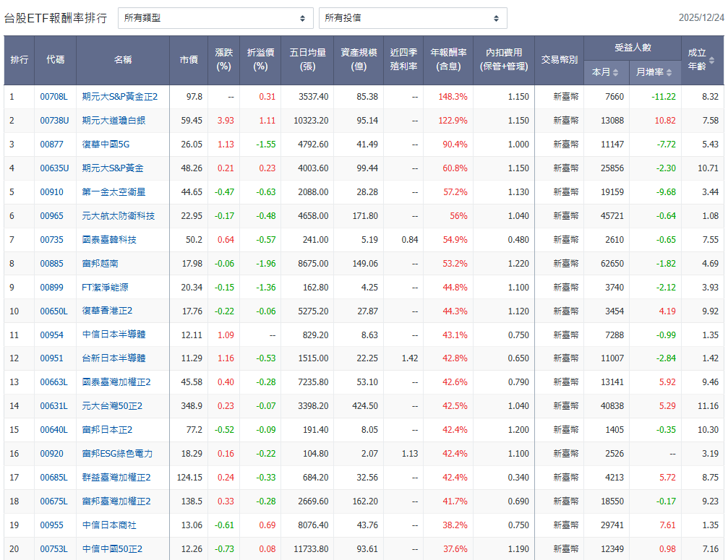The image size is (728, 560).
Task: Click the 折溢價(%) column header
Action: pos(260,60)
